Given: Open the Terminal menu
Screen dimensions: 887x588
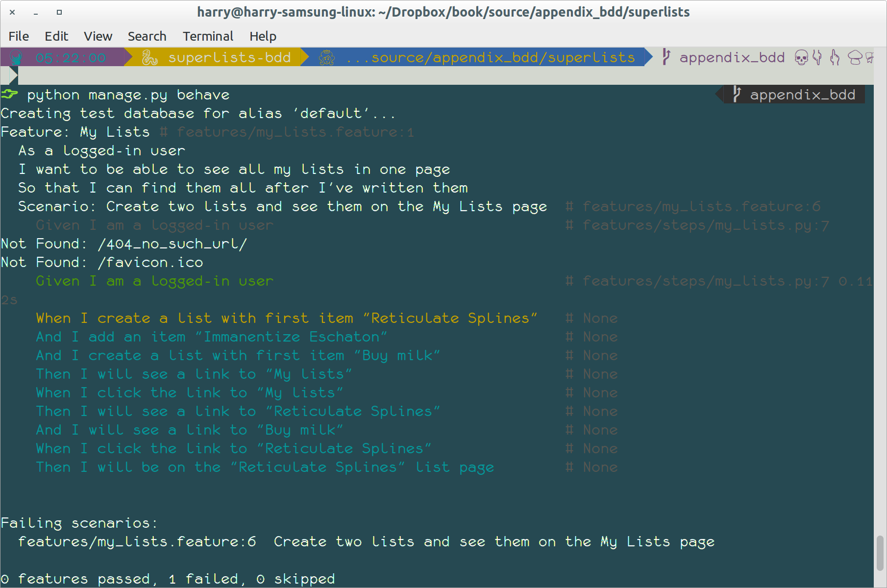Looking at the screenshot, I should click(208, 36).
